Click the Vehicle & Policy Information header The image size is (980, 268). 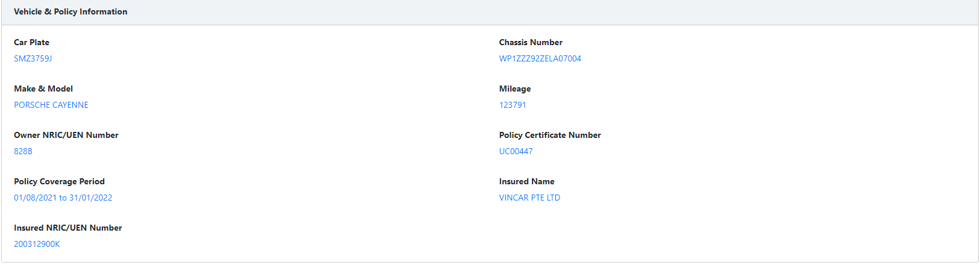(70, 11)
